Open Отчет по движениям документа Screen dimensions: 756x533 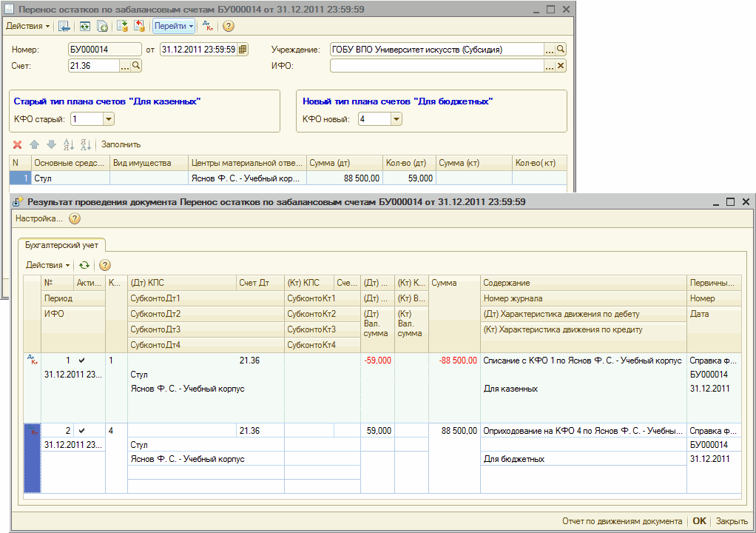621,521
